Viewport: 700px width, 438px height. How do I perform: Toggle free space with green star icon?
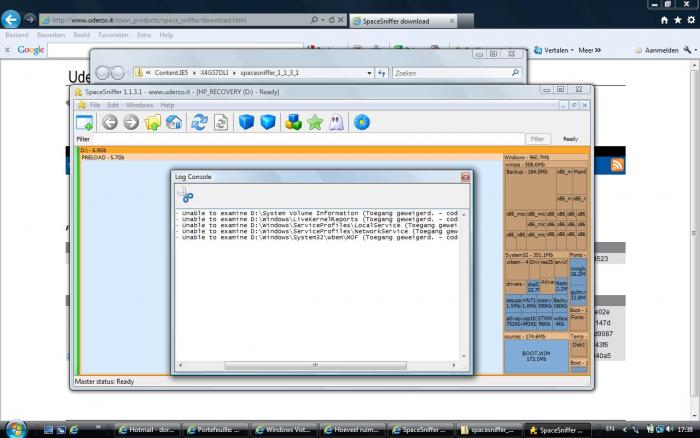315,122
